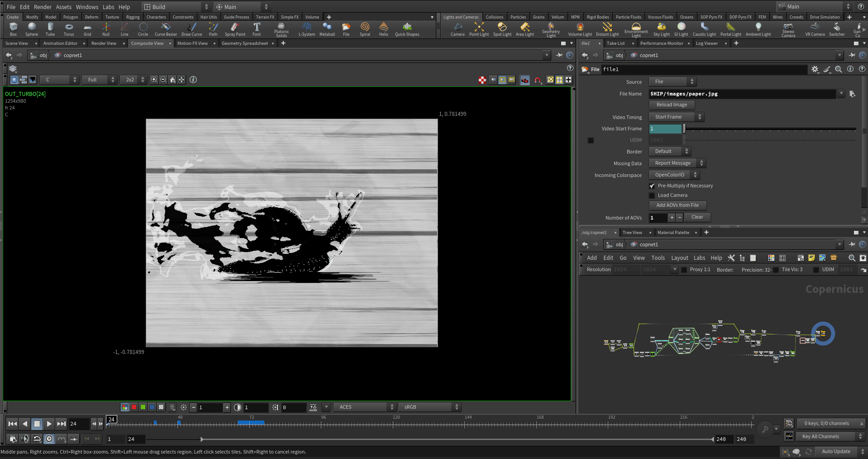Add a VR Camera
This screenshot has height=459, width=868.
[x=815, y=29]
